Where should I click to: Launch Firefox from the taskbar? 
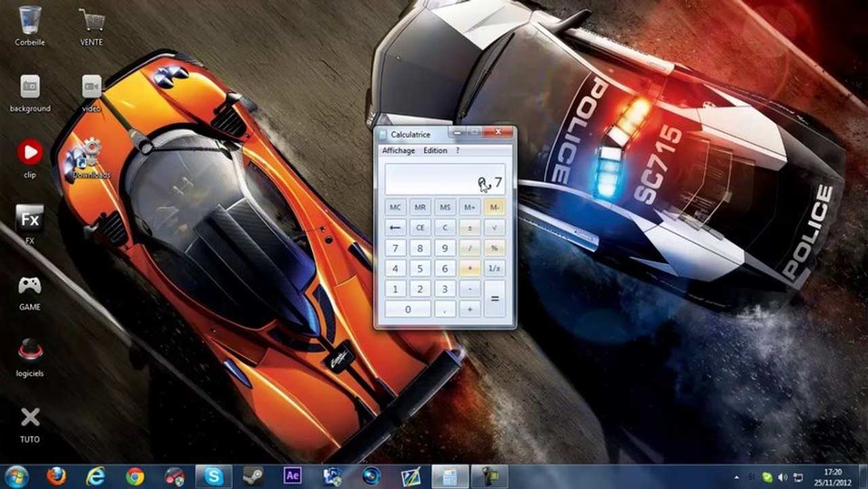click(56, 476)
